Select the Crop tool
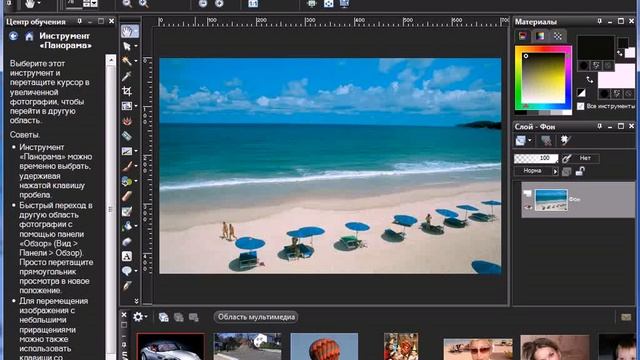 127,91
